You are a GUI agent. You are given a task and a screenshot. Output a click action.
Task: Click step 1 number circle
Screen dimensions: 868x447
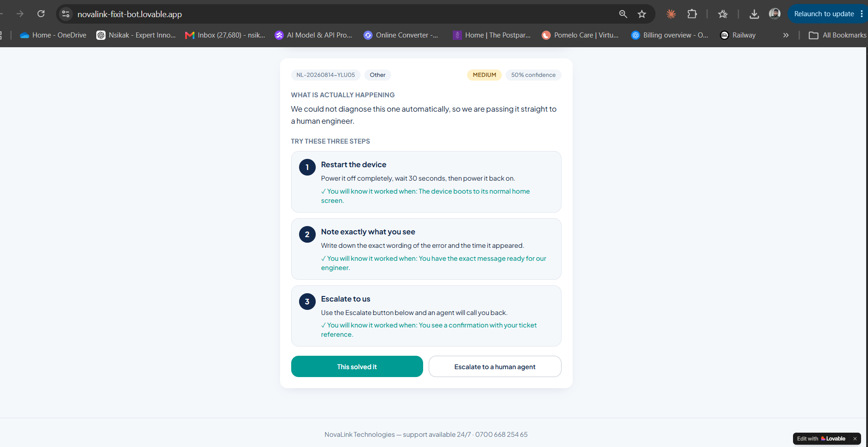coord(307,167)
